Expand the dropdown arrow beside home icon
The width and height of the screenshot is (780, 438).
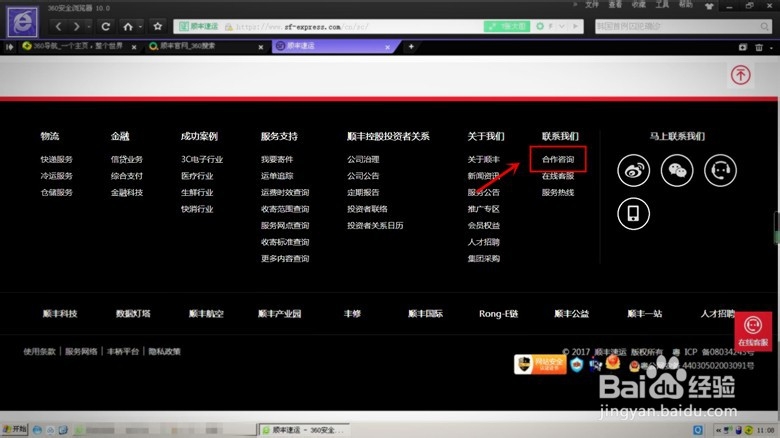141,26
